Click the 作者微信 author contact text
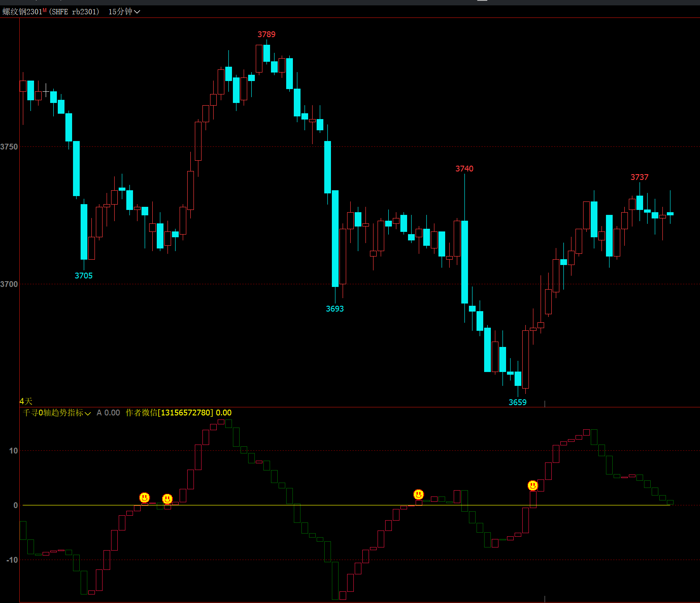Image resolution: width=700 pixels, height=603 pixels. coord(179,413)
